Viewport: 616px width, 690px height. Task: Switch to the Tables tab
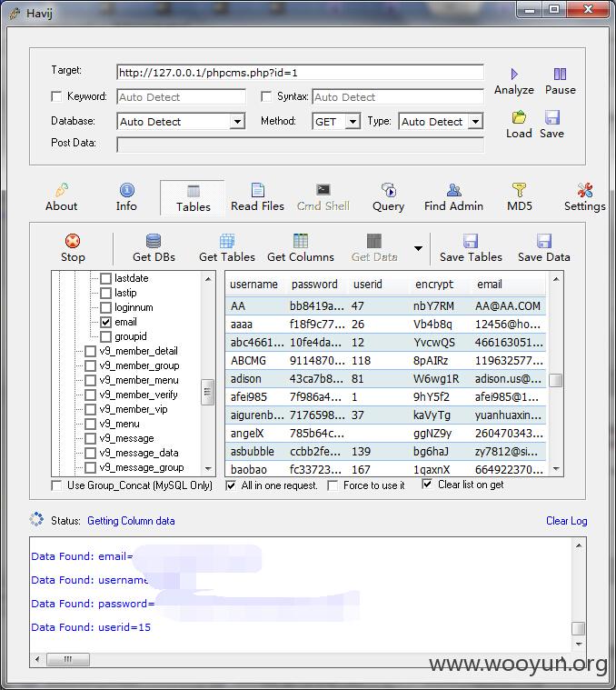click(x=193, y=197)
